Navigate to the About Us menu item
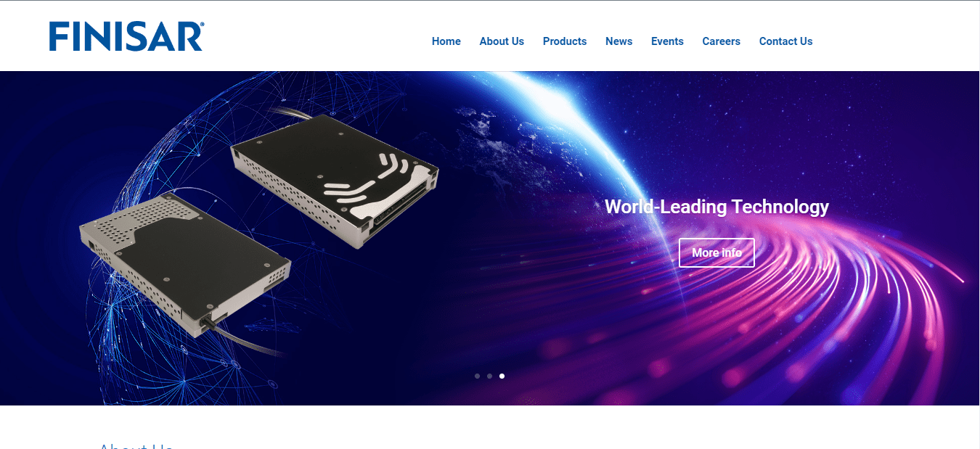This screenshot has height=449, width=980. 501,41
